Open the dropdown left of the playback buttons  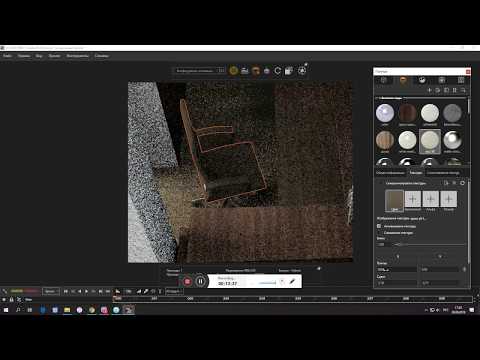[x=51, y=291]
